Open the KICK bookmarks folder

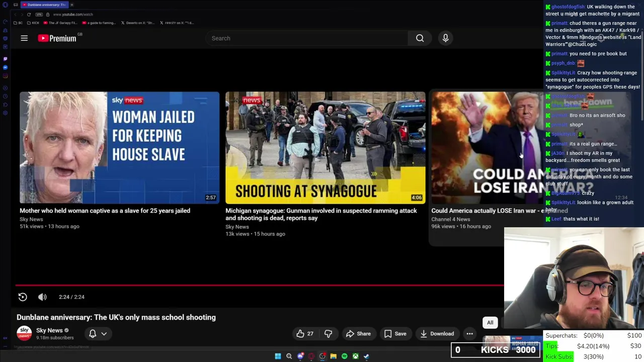pos(33,23)
